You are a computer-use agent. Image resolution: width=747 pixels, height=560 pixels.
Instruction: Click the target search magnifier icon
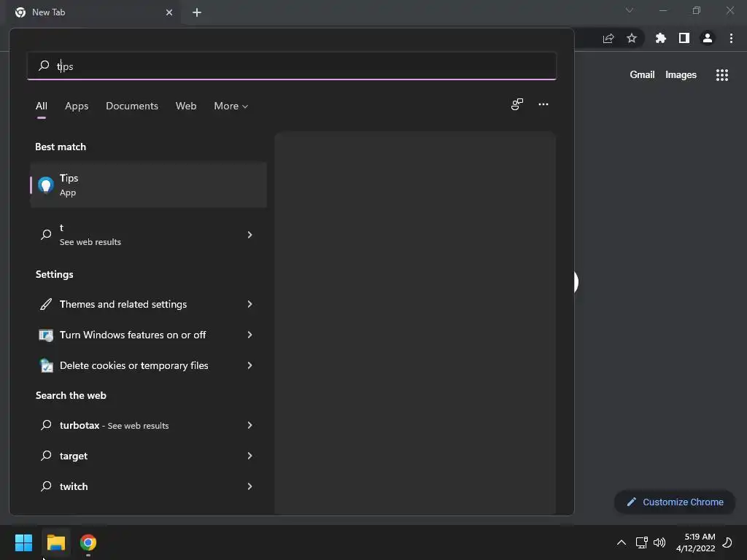(x=46, y=456)
